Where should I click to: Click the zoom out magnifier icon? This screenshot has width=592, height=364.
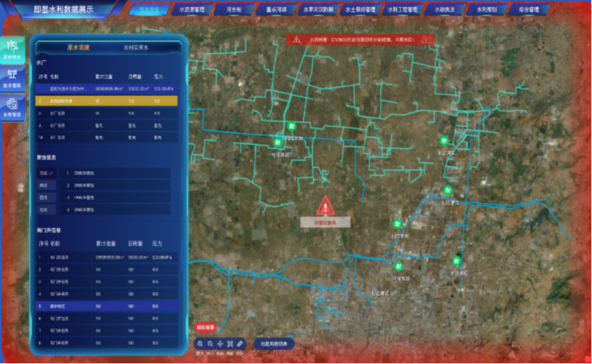point(210,343)
